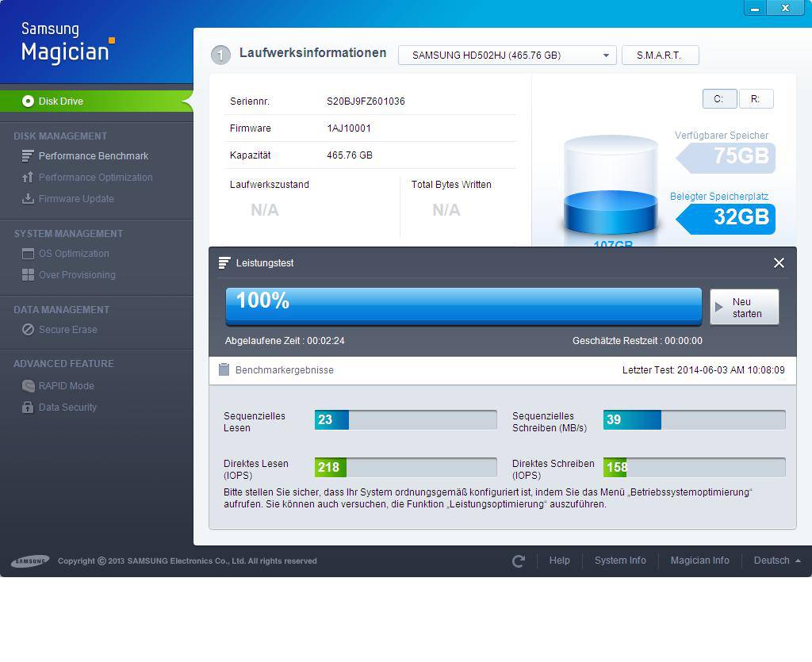The width and height of the screenshot is (812, 662).
Task: Click the Secure Erase icon
Action: 28,330
